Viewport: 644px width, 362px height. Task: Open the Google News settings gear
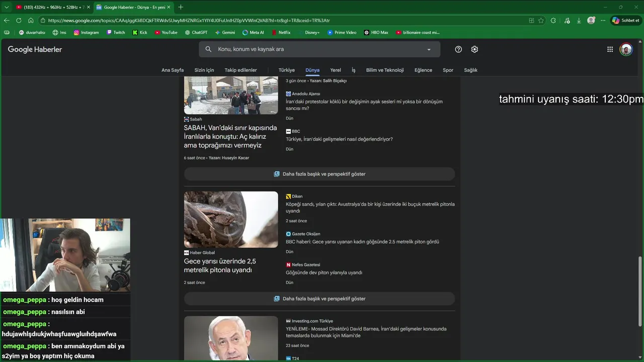(x=474, y=49)
